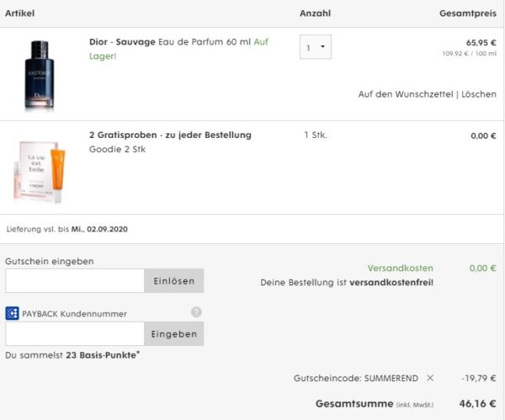Open the Dior - Sauvage product link

coord(122,42)
